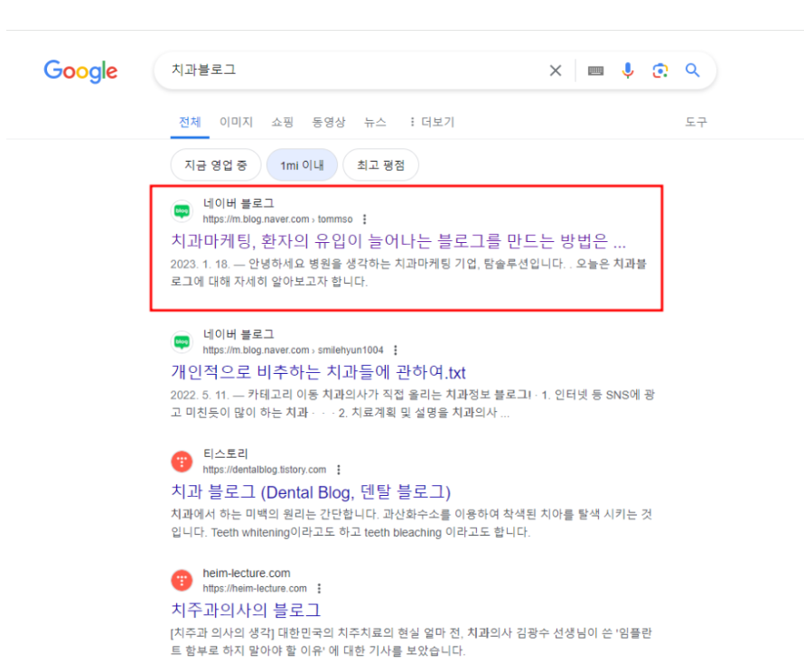
Task: Toggle the 최고 평점 filter chip
Action: click(x=380, y=165)
